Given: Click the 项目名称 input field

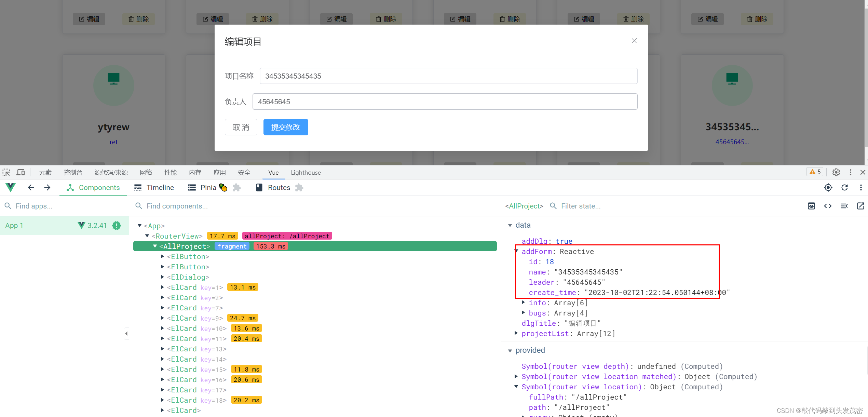Looking at the screenshot, I should [449, 76].
